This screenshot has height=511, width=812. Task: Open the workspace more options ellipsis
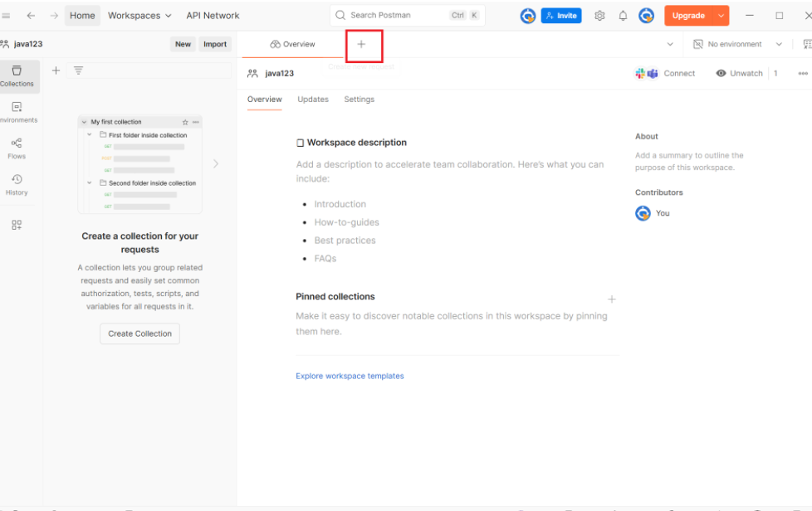pos(803,74)
